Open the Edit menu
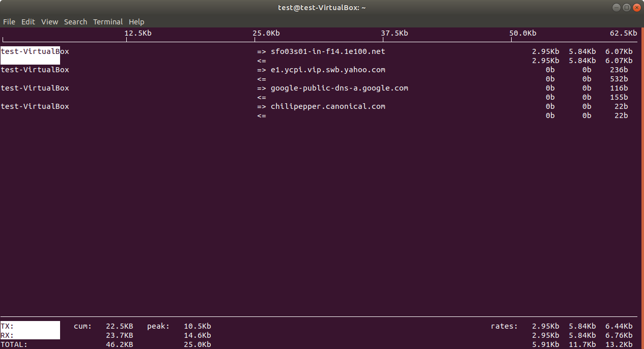Image resolution: width=644 pixels, height=349 pixels. (x=28, y=22)
